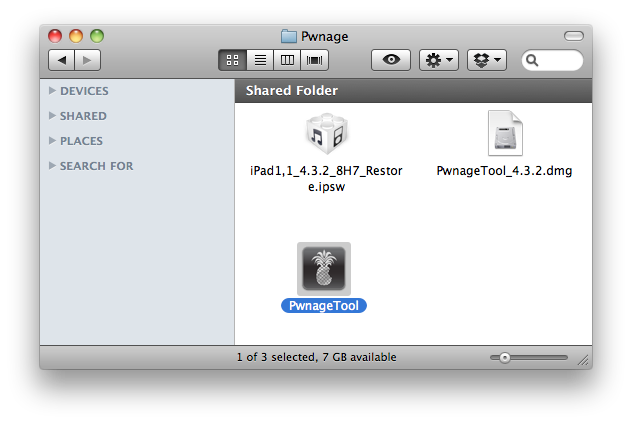632x424 pixels.
Task: Expand the DEVICES sidebar section
Action: tap(52, 91)
